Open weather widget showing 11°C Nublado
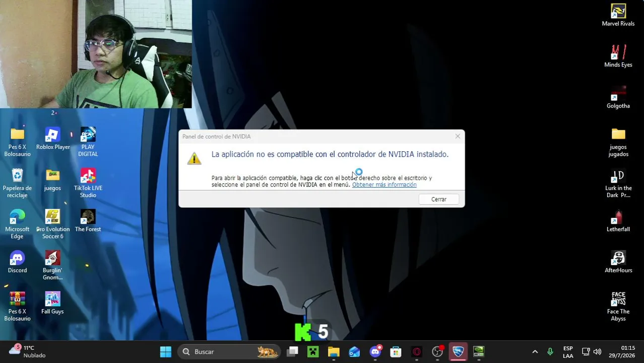Viewport: 644px width, 363px height. [x=28, y=351]
